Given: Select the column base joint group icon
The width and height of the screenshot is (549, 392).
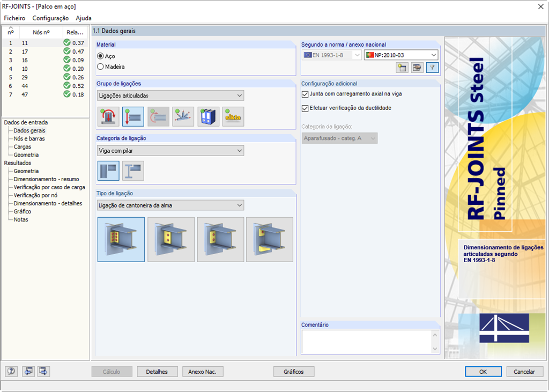Looking at the screenshot, I should (108, 117).
